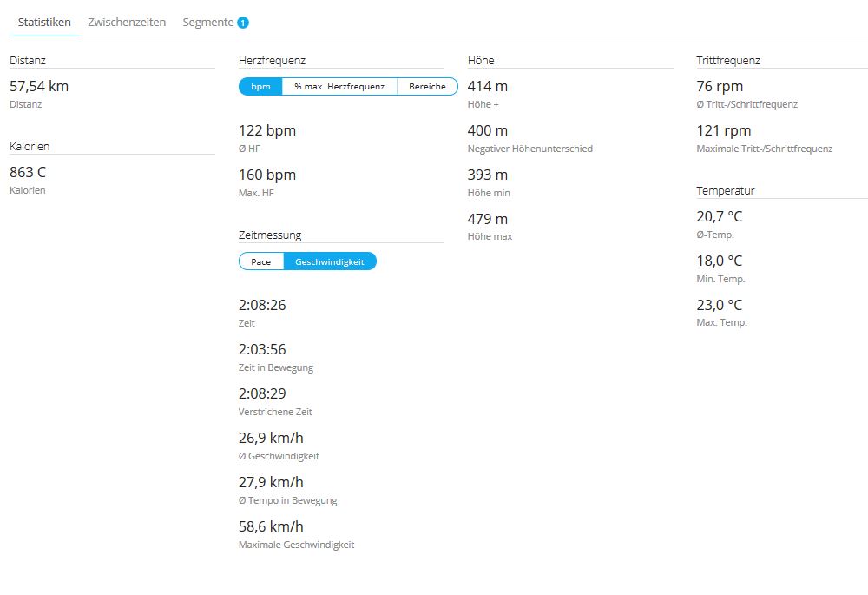Viewport: 868px width, 595px height.
Task: Click the 414 m Höhe + value
Action: [x=488, y=86]
